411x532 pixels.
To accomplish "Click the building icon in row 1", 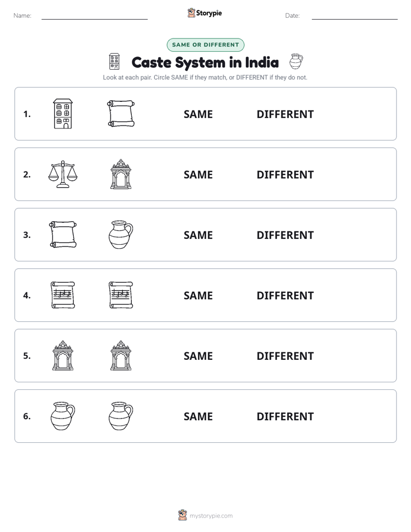I will 63,113.
